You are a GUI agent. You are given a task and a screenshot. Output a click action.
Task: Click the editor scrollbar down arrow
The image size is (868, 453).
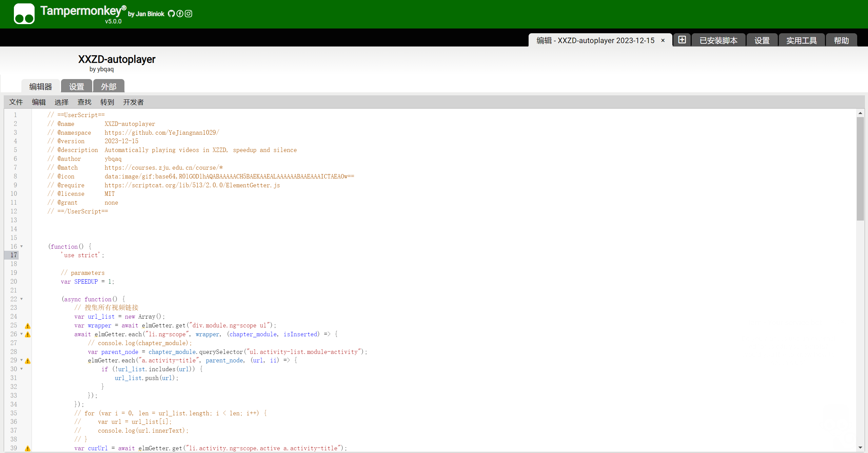click(x=860, y=448)
